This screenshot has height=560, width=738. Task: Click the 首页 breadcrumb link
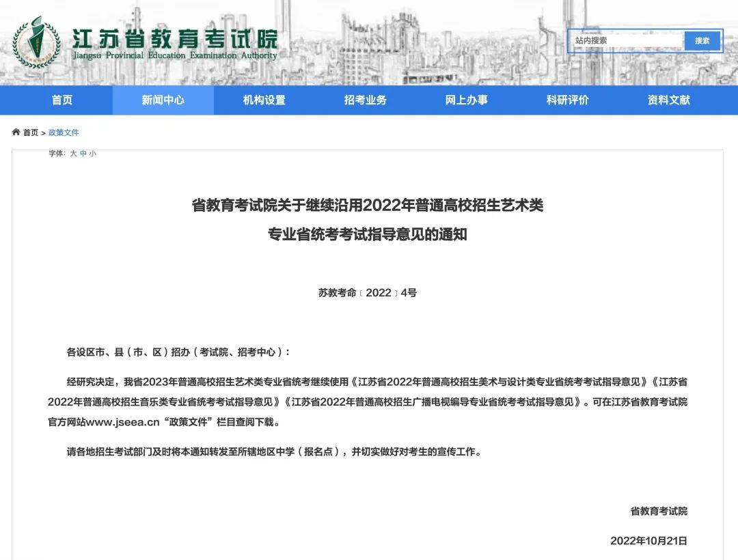coord(31,132)
